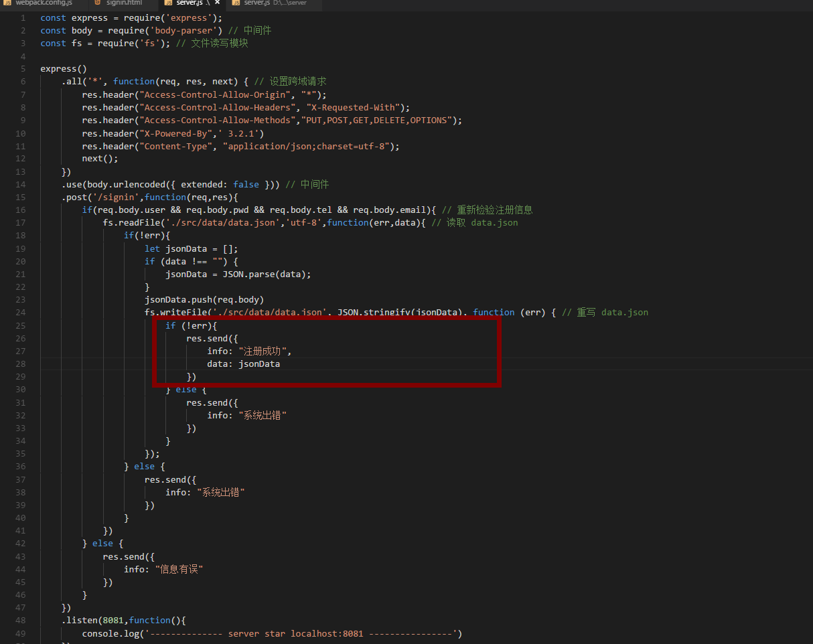Click JSON.parse(data) on line 21
This screenshot has width=813, height=644.
pyautogui.click(x=264, y=274)
